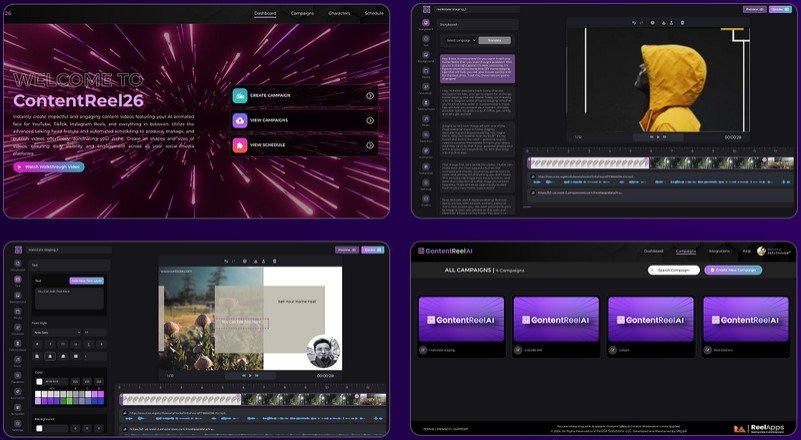Open Integrations menu item
Screen dimensions: 801x440
pos(719,251)
